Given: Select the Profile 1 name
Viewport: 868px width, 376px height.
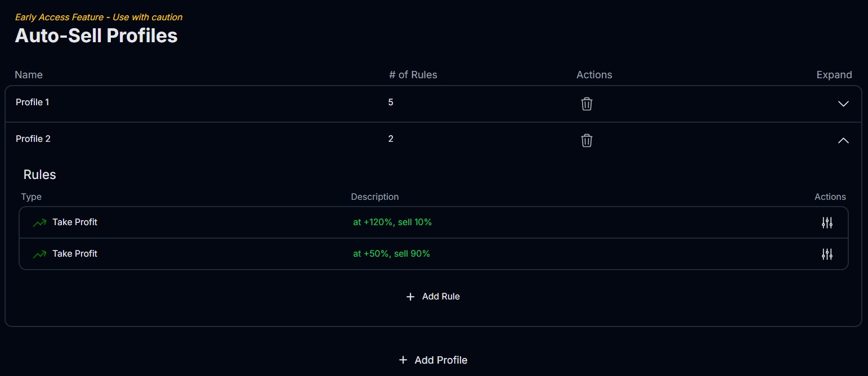Looking at the screenshot, I should (x=33, y=102).
